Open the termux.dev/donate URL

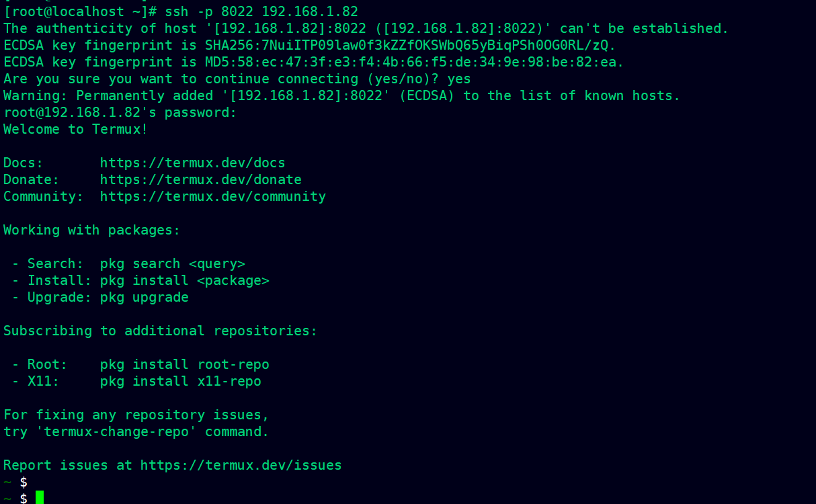(200, 179)
